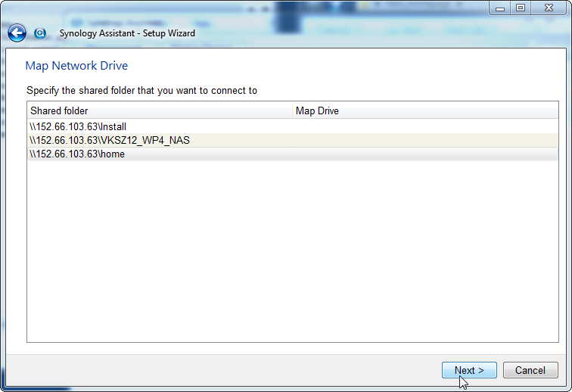Click the Synology Assistant - Setup Wizard title
This screenshot has width=572, height=392.
pyautogui.click(x=127, y=33)
